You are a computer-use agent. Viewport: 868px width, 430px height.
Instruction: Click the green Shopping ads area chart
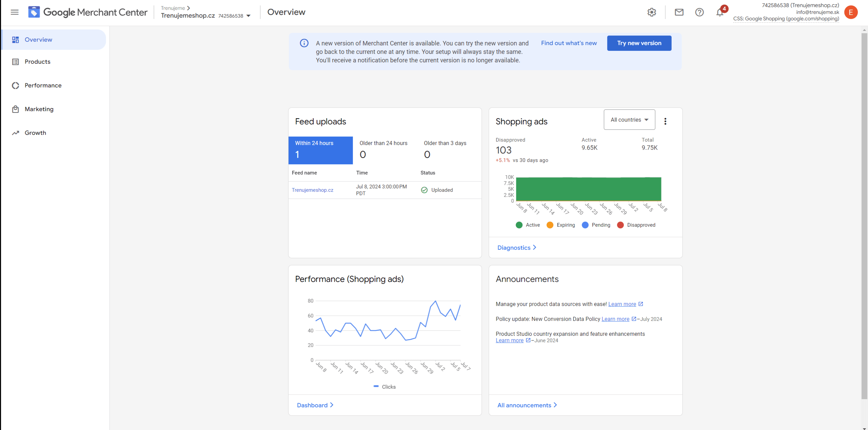[589, 189]
